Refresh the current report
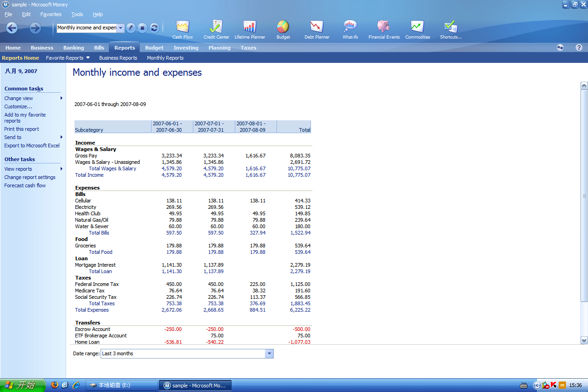 coord(154,28)
